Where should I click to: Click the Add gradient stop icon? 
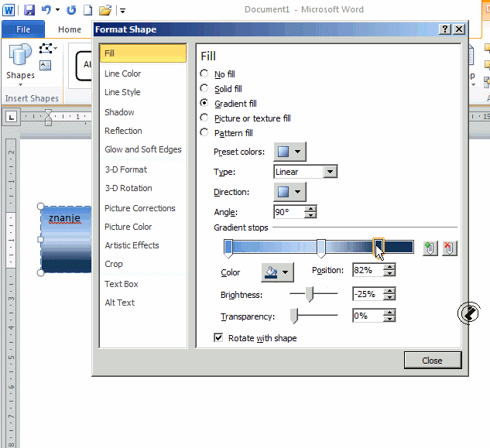pyautogui.click(x=430, y=248)
